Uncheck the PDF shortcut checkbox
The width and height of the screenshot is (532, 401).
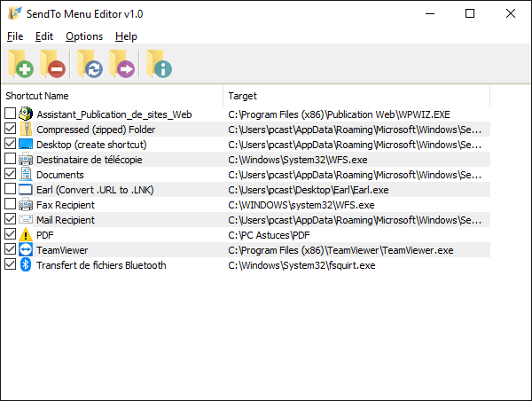pos(10,234)
